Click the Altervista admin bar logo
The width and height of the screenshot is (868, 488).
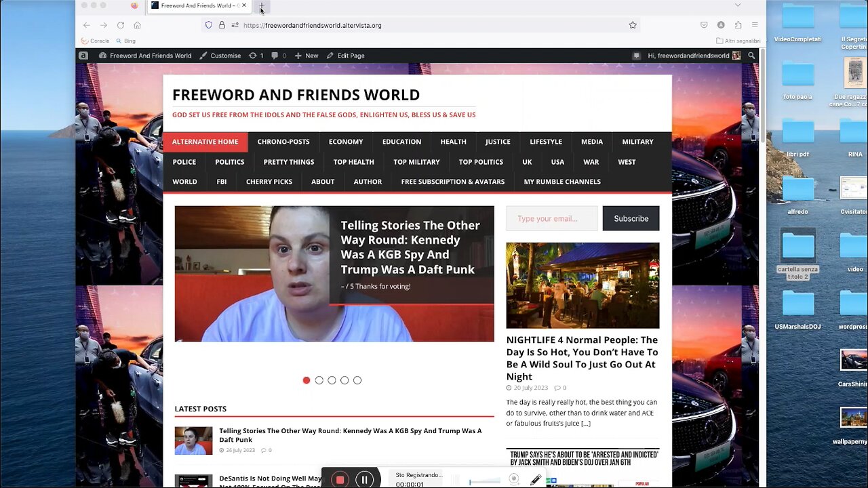83,56
